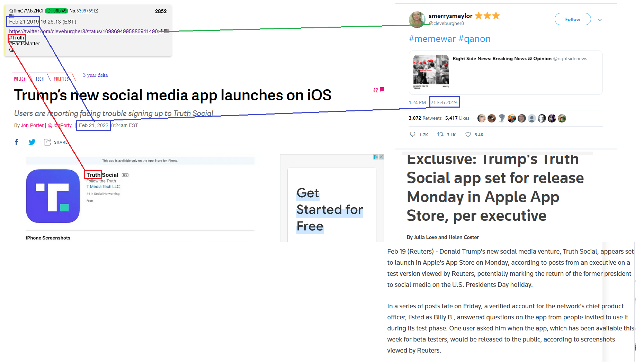This screenshot has width=644, height=364.
Task: Open post number 5309759 link
Action: 85,11
